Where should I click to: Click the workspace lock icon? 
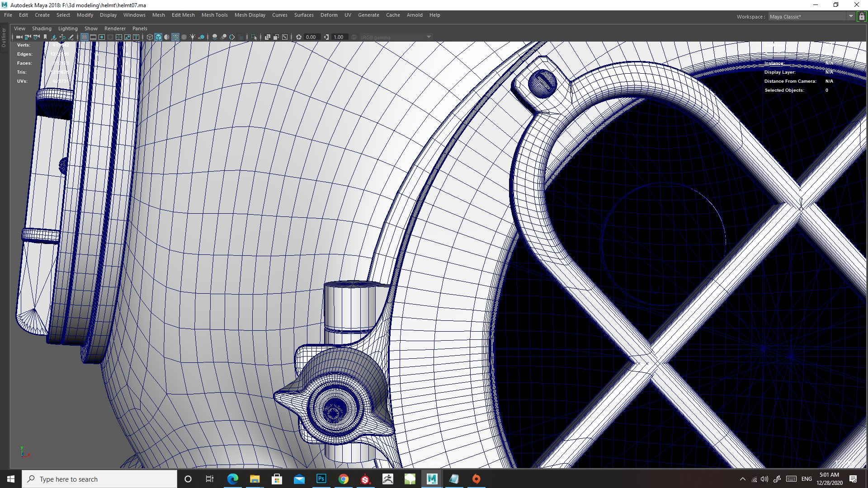click(x=862, y=17)
